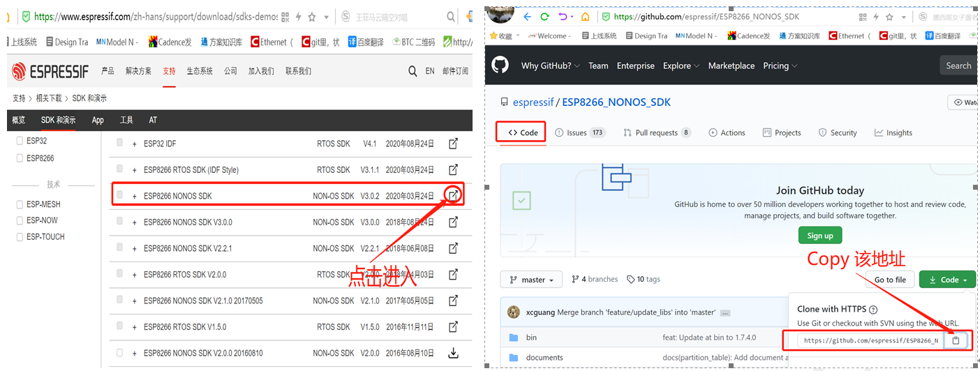Viewport: 980px width, 371px height.
Task: Open external link for ESP32 IDF row
Action: coord(453,144)
